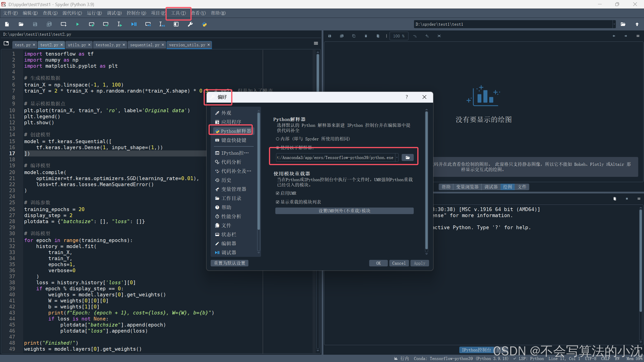
Task: Click the 设置UMR例外(不重载)模块 button
Action: 344,211
